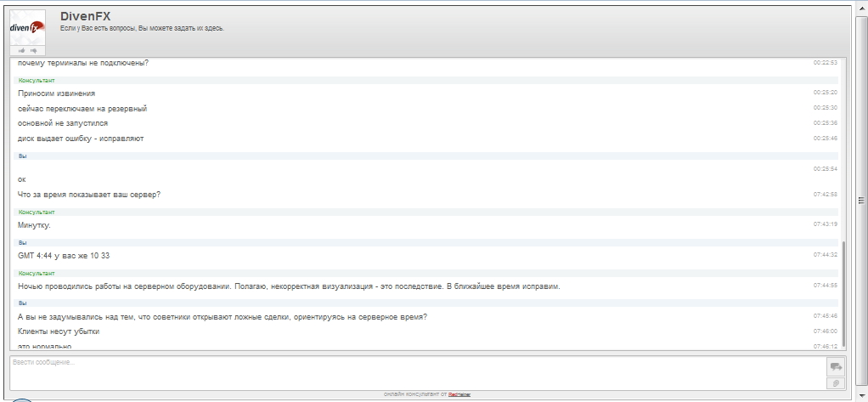This screenshot has width=868, height=402.
Task: Click the 00:25:30 timestamp
Action: point(825,108)
